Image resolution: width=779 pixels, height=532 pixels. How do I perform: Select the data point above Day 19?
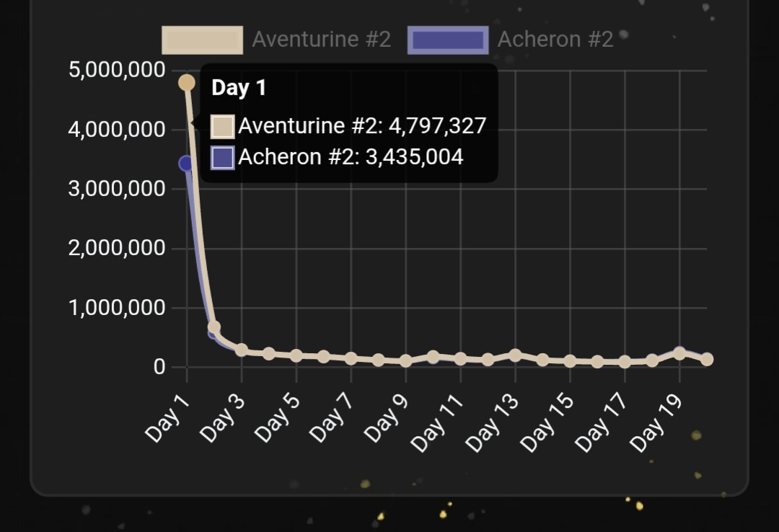pyautogui.click(x=679, y=354)
